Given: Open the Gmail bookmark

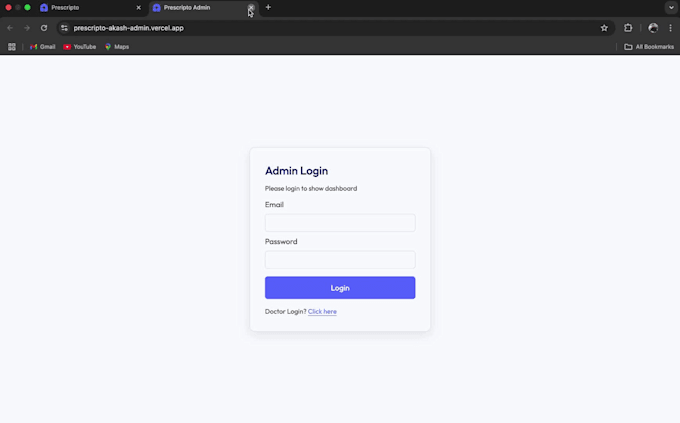Looking at the screenshot, I should click(42, 46).
